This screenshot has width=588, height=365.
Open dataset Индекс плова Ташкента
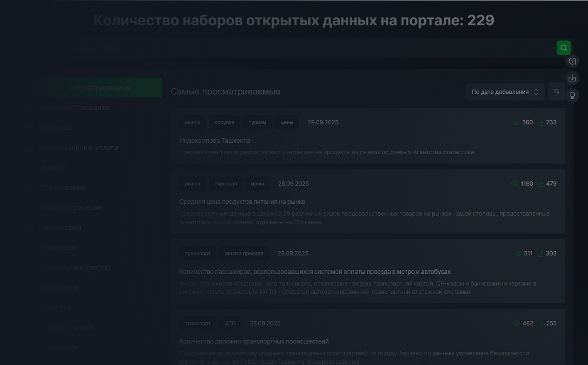(x=214, y=141)
